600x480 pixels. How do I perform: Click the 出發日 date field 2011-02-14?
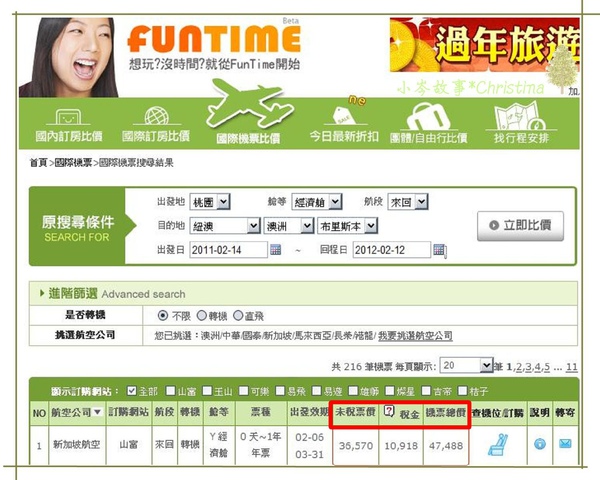click(228, 250)
